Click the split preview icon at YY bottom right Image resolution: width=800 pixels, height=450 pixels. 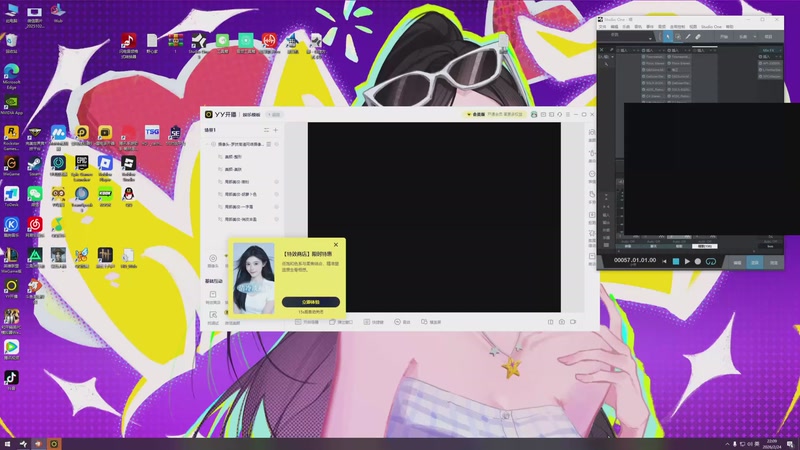[551, 322]
